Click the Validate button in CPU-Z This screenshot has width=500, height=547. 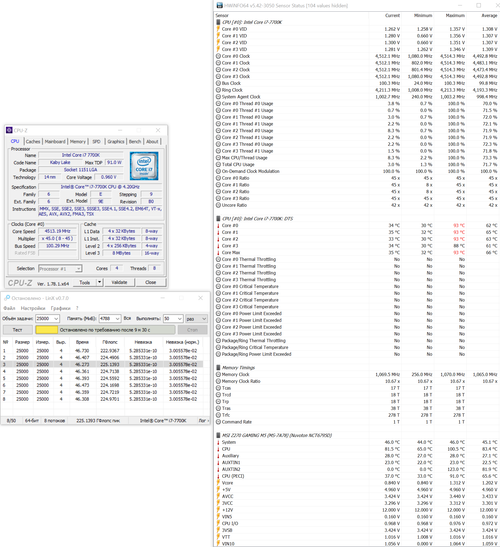119,282
